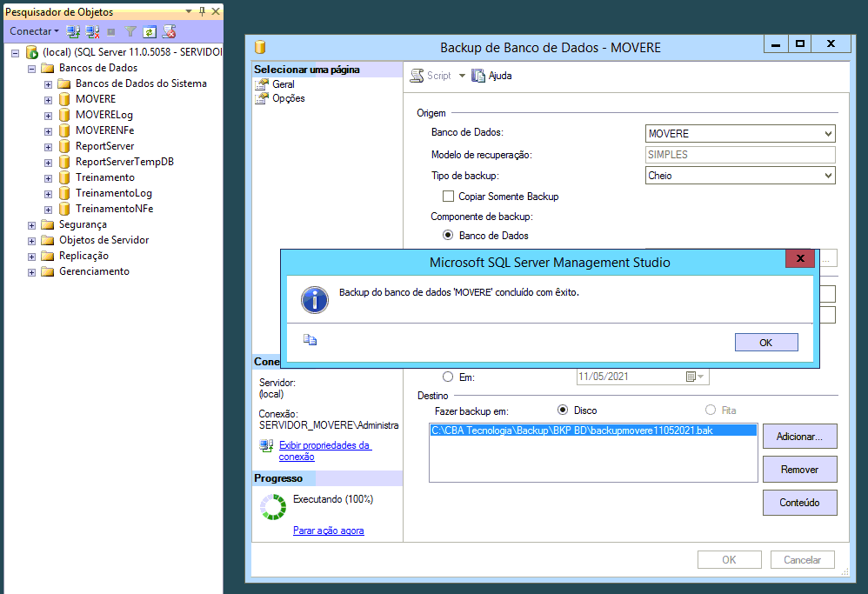
Task: Click the MOVERELog database icon
Action: click(64, 115)
